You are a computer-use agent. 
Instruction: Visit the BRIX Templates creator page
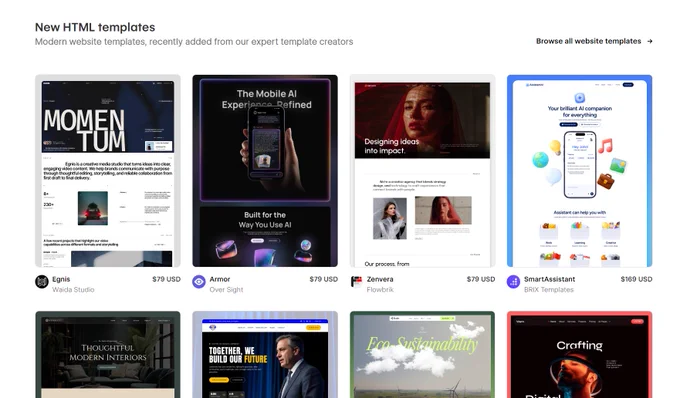[x=549, y=290]
